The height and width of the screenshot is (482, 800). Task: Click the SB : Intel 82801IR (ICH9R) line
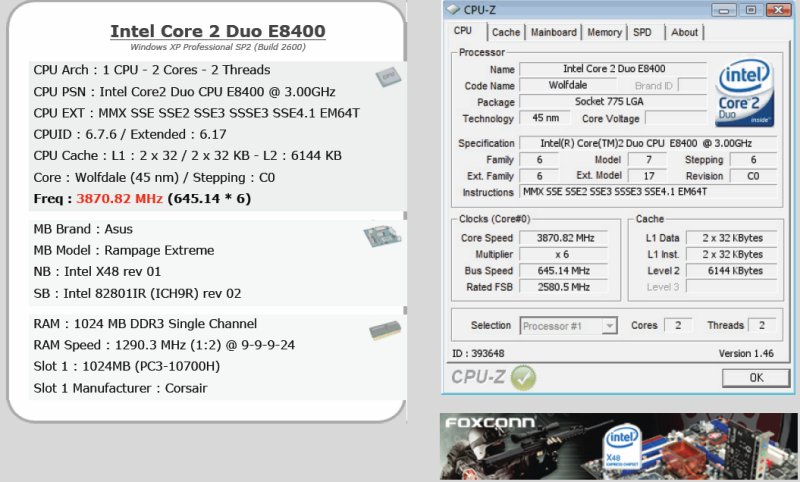pyautogui.click(x=137, y=293)
